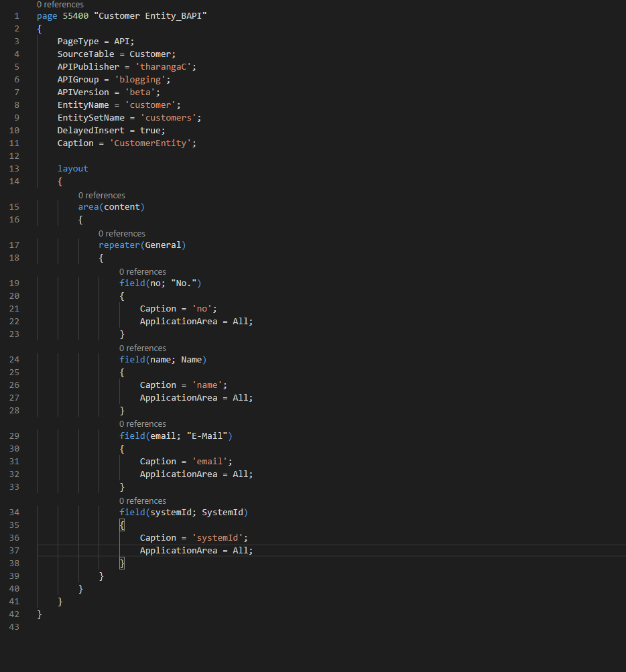Open references CodeLens above field email
Screen dimensions: 626x672
tap(142, 424)
